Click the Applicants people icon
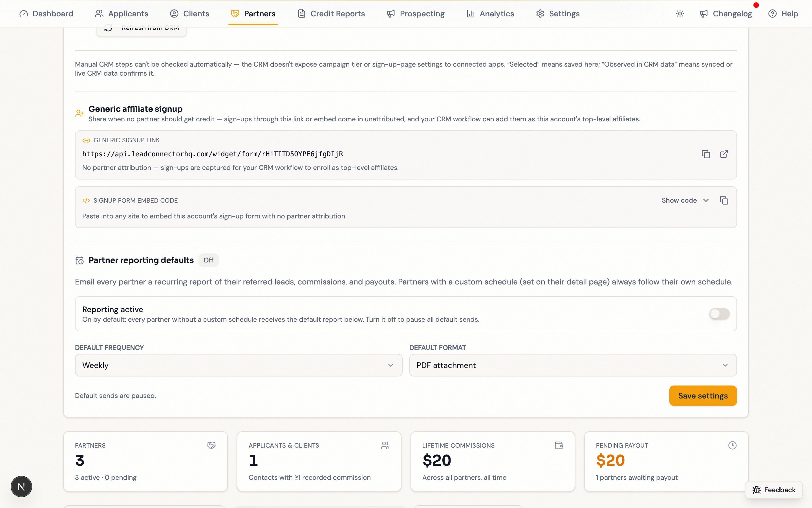The height and width of the screenshot is (508, 812). 99,14
